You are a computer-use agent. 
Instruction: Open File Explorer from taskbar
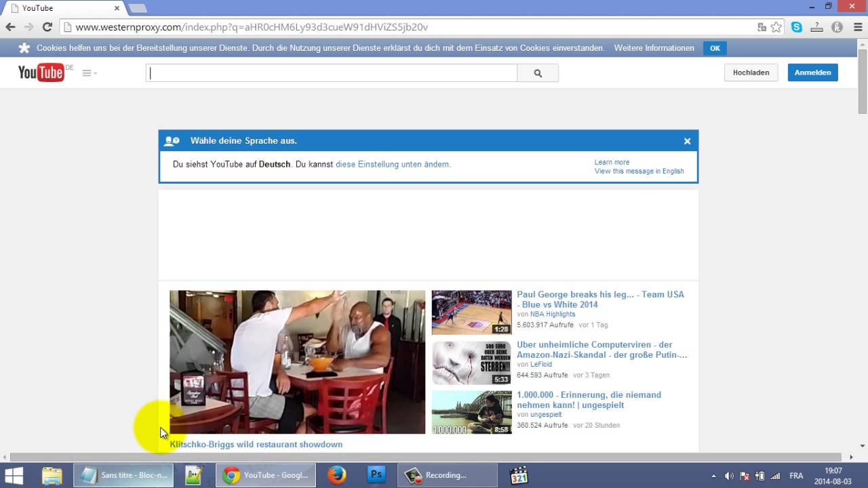coord(52,475)
